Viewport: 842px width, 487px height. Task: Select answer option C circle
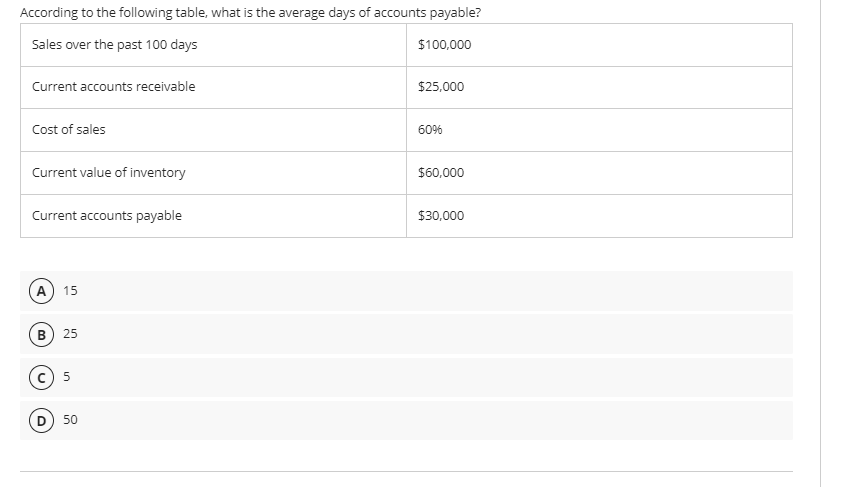(x=41, y=377)
